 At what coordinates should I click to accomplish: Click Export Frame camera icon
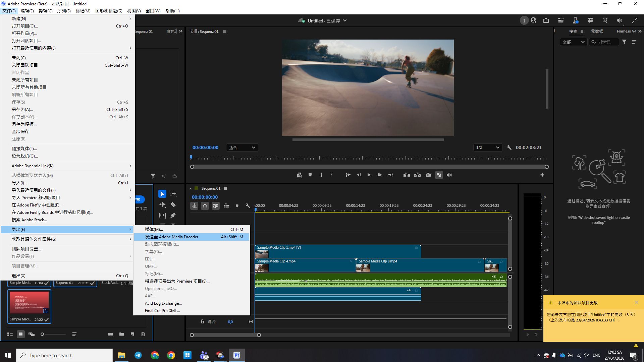[428, 175]
